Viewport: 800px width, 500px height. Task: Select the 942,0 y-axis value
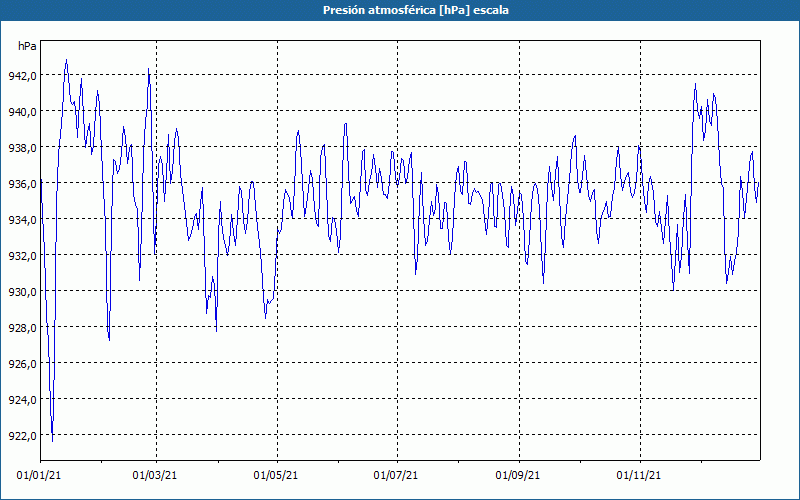pyautogui.click(x=22, y=76)
